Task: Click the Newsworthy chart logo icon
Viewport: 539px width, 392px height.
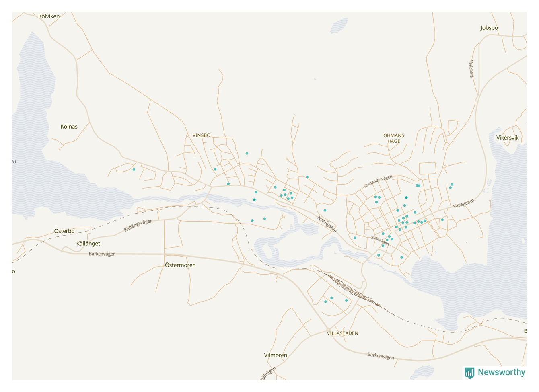Action: click(x=469, y=373)
